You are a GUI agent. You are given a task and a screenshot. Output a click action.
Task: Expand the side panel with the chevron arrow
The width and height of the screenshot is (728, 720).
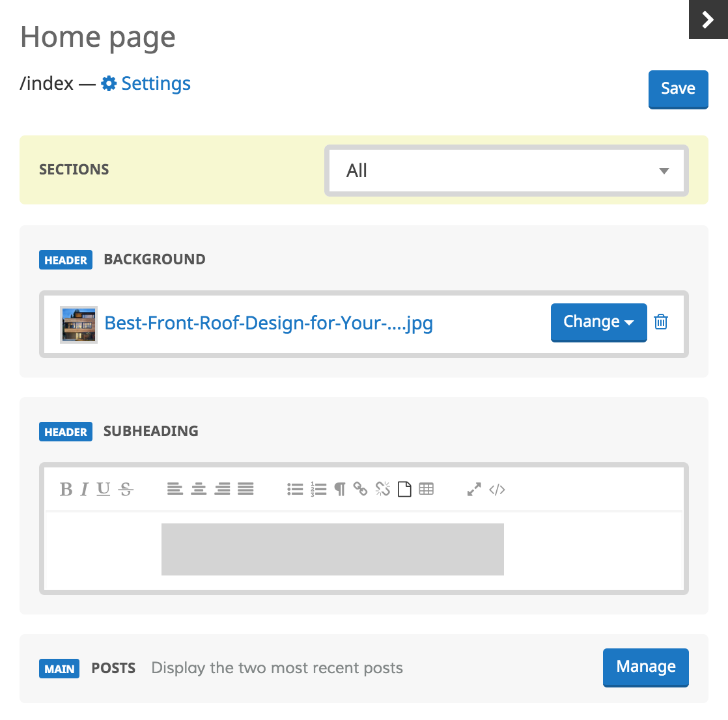pyautogui.click(x=708, y=20)
